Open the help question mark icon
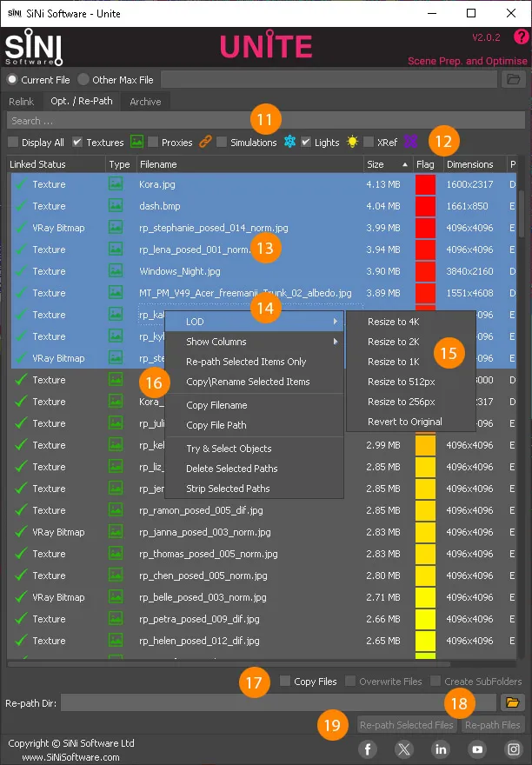Screen dimensions: 532x765 pos(521,37)
